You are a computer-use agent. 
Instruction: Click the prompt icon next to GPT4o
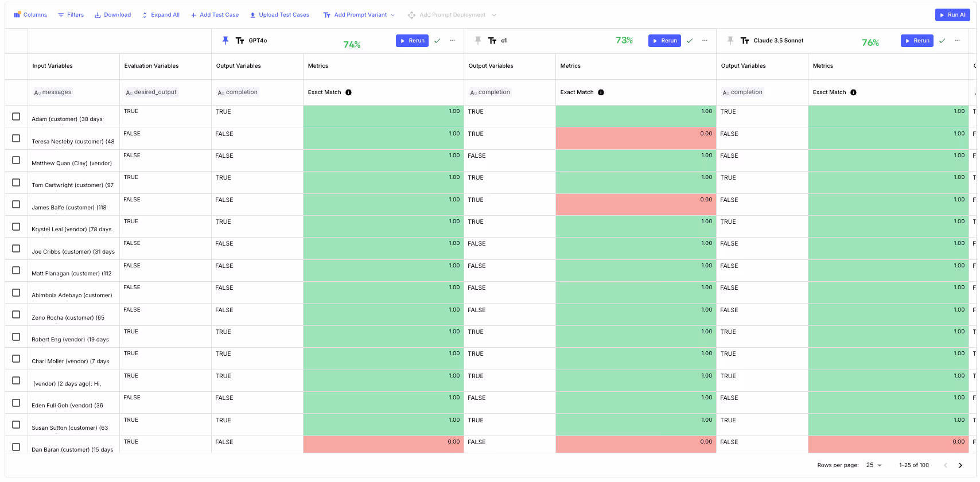pyautogui.click(x=240, y=41)
